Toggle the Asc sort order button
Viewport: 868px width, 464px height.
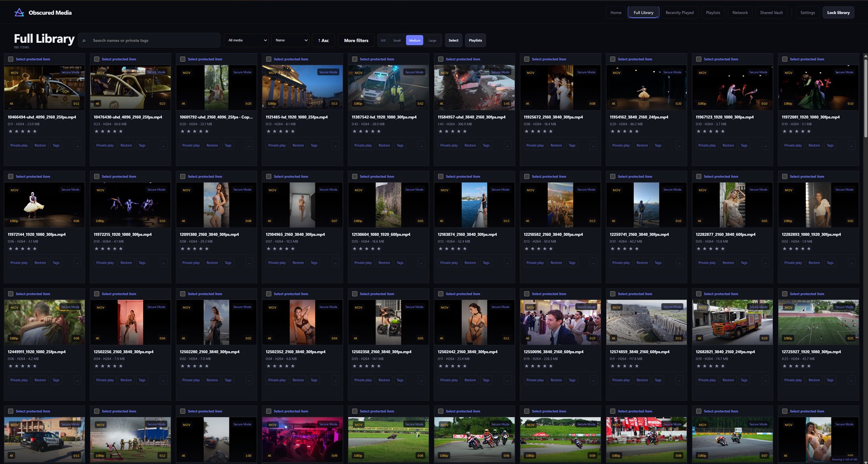click(324, 40)
